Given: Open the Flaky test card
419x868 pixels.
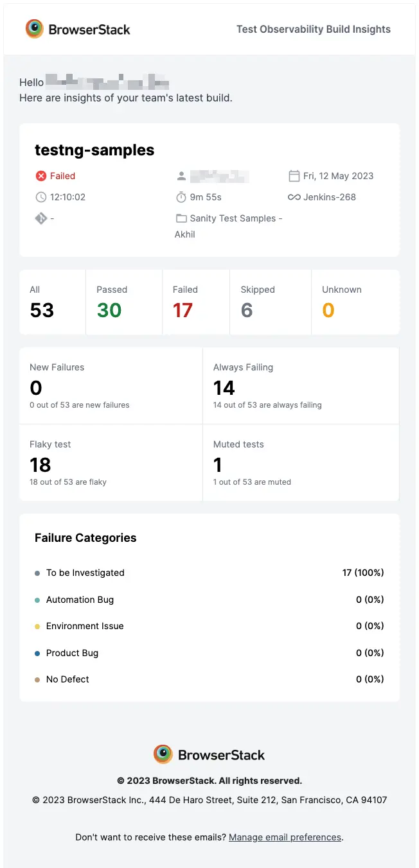Looking at the screenshot, I should tap(111, 463).
